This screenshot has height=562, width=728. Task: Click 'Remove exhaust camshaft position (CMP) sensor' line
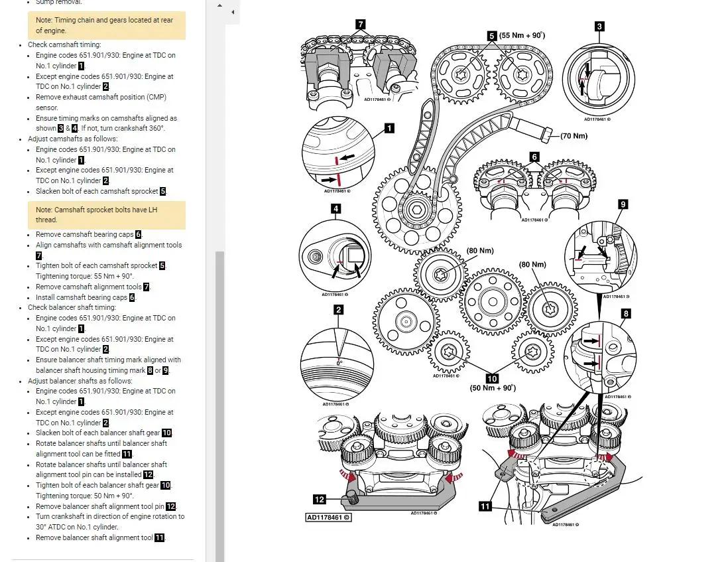(x=101, y=102)
